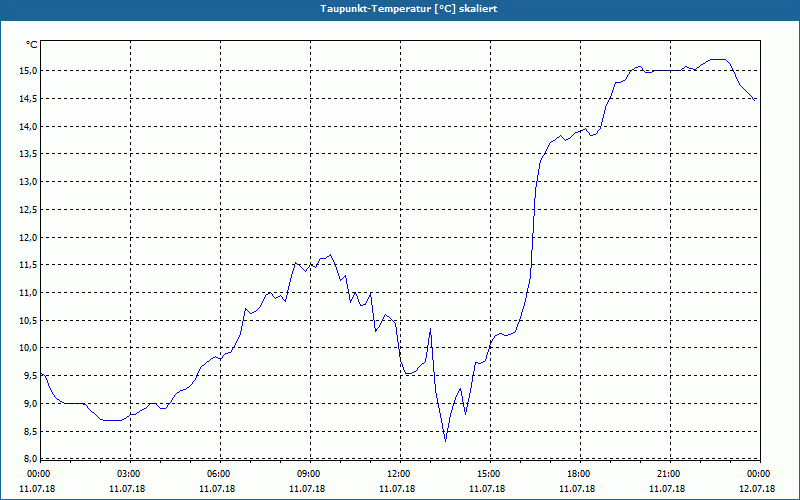800x500 pixels.
Task: Click the lowest dip of the blue curve
Action: tap(445, 441)
